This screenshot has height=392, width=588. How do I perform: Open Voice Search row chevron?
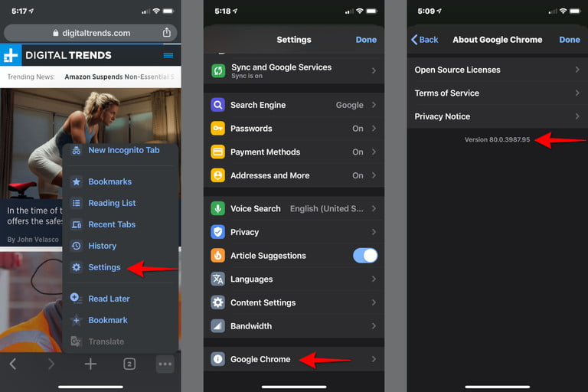(374, 208)
